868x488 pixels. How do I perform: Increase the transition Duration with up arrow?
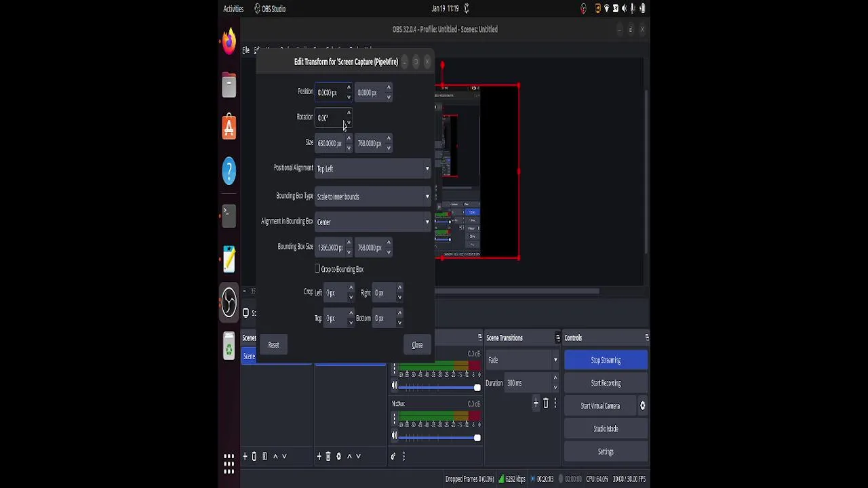click(555, 379)
